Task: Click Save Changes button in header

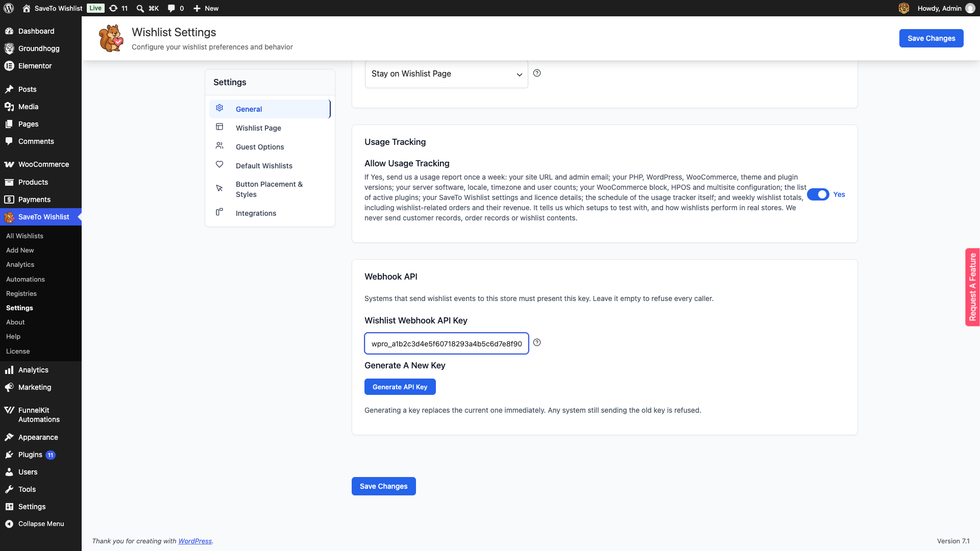Action: point(931,38)
